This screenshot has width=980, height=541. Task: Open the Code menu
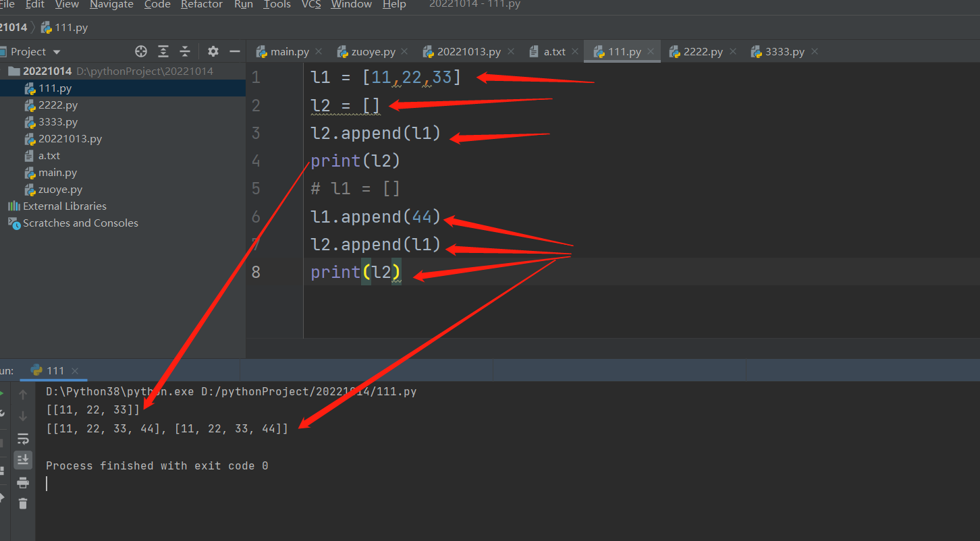click(x=157, y=5)
